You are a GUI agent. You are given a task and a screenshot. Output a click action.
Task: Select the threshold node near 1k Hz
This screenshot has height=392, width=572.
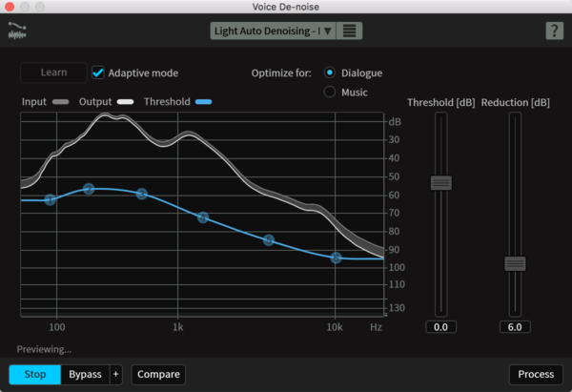pyautogui.click(x=203, y=217)
